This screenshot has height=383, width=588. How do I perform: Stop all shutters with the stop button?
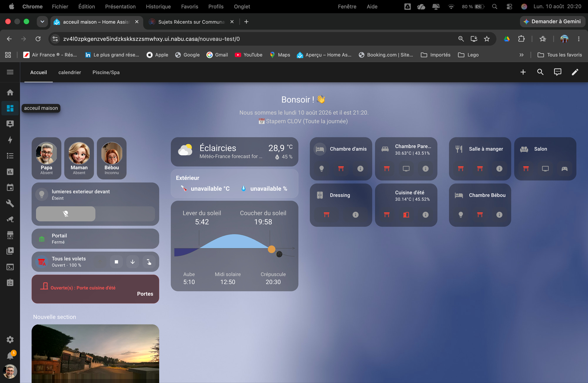coord(116,262)
